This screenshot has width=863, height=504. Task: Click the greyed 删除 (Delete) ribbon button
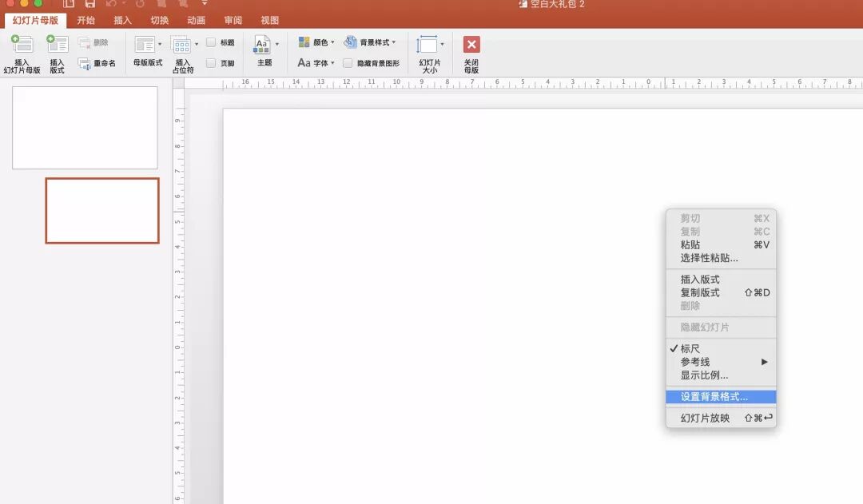pos(93,42)
